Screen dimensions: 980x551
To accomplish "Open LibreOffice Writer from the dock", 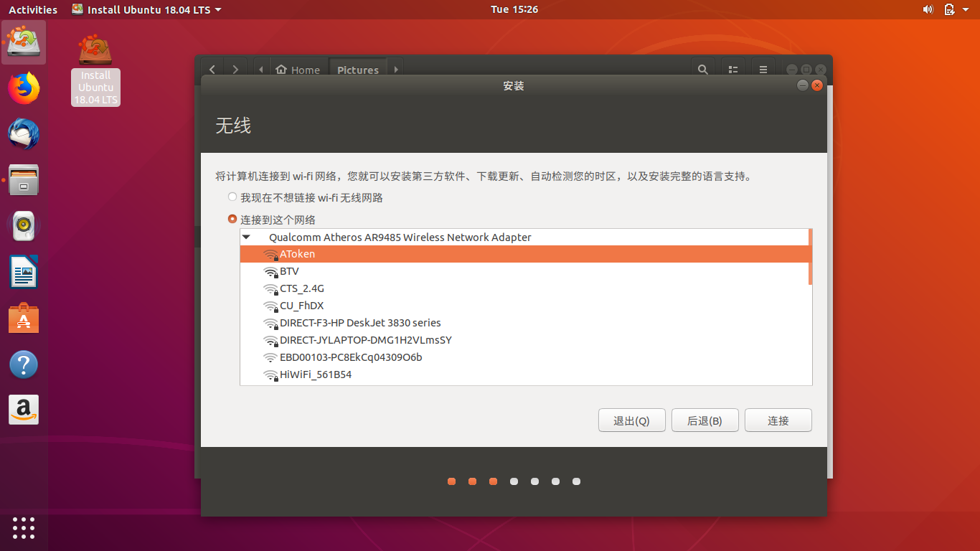I will [24, 272].
